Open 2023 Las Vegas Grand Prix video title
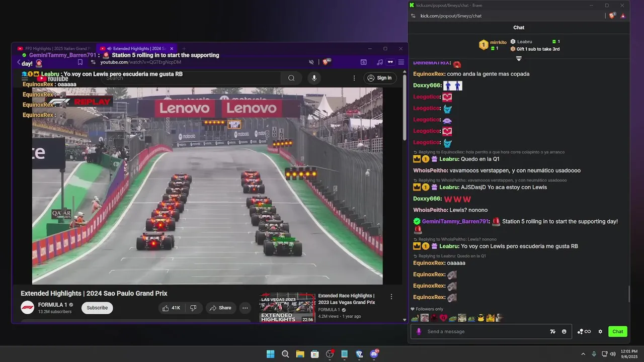This screenshot has height=362, width=644. pyautogui.click(x=347, y=299)
